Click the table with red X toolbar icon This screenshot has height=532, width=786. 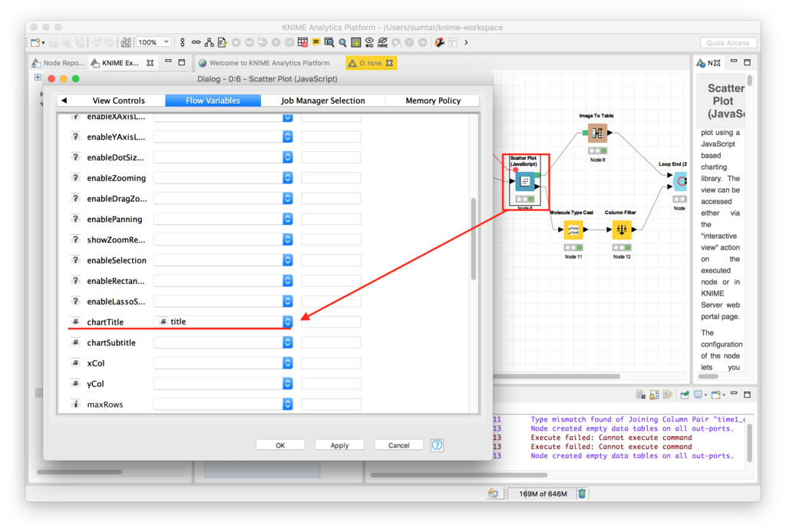(302, 43)
